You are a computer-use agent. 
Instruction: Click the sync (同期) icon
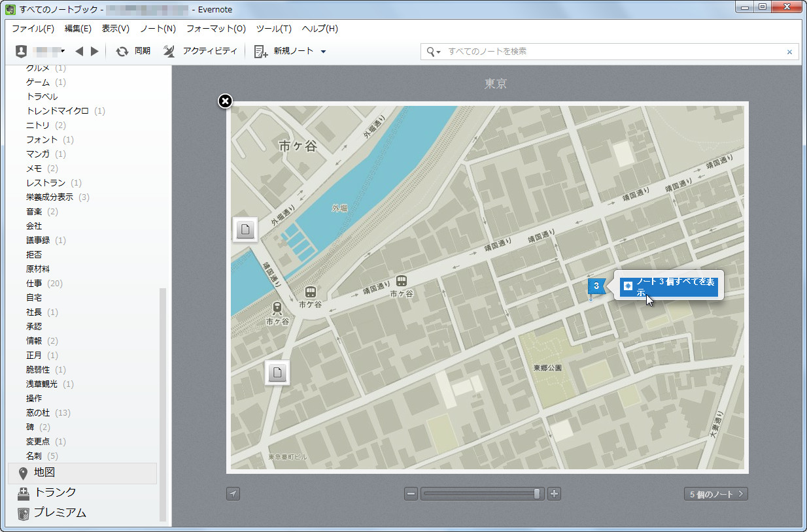(122, 51)
